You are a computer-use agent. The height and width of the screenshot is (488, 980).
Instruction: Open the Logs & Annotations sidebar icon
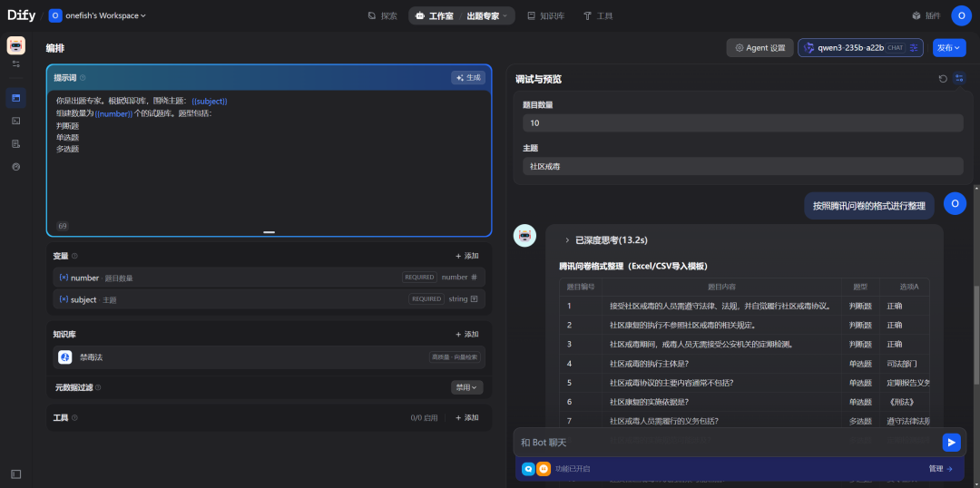15,143
